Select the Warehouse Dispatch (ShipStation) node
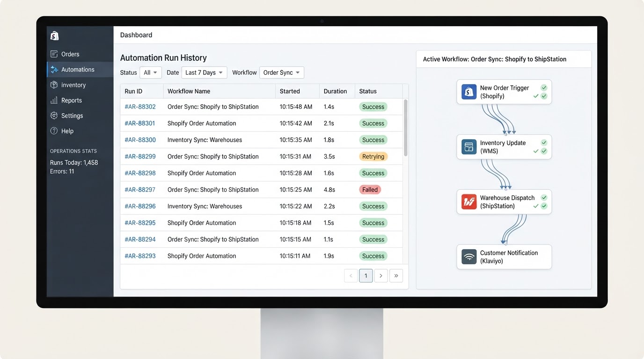The height and width of the screenshot is (359, 644). [x=504, y=201]
